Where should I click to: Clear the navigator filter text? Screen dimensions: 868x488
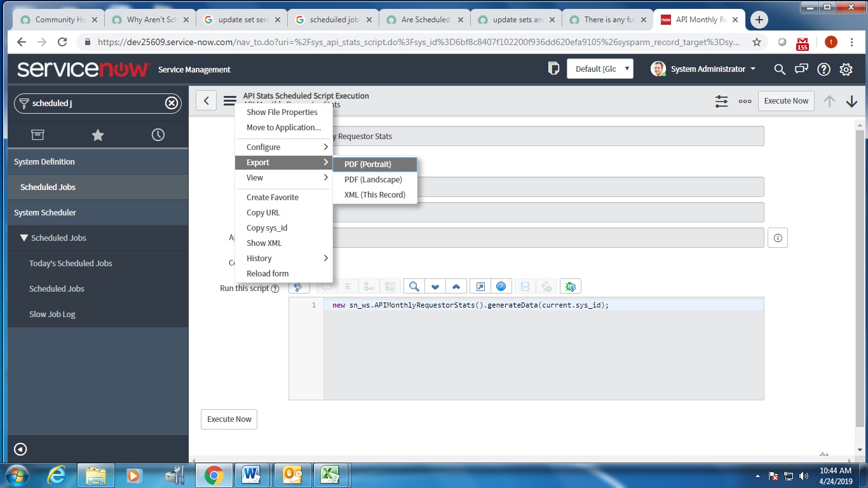(172, 103)
